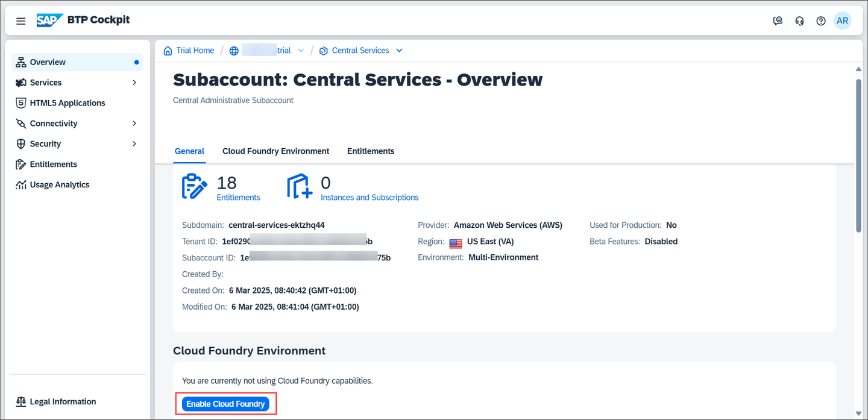868x420 pixels.
Task: Click the Enable Cloud Foundry button
Action: click(x=225, y=404)
